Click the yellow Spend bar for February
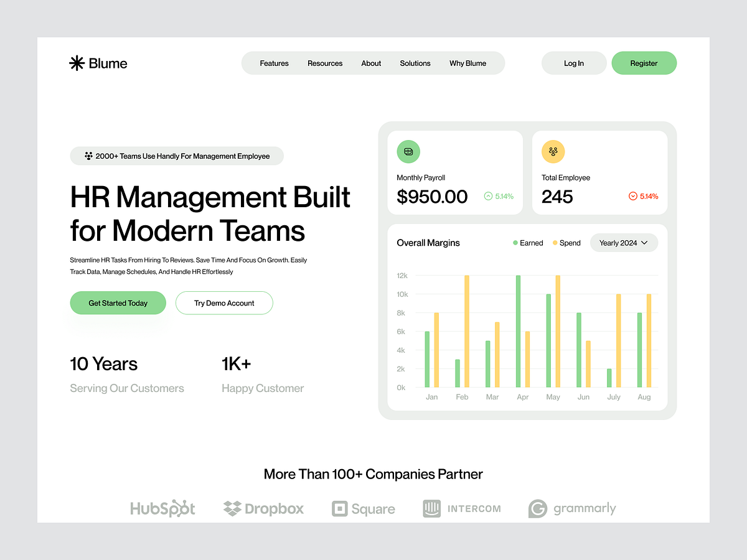 pyautogui.click(x=467, y=331)
